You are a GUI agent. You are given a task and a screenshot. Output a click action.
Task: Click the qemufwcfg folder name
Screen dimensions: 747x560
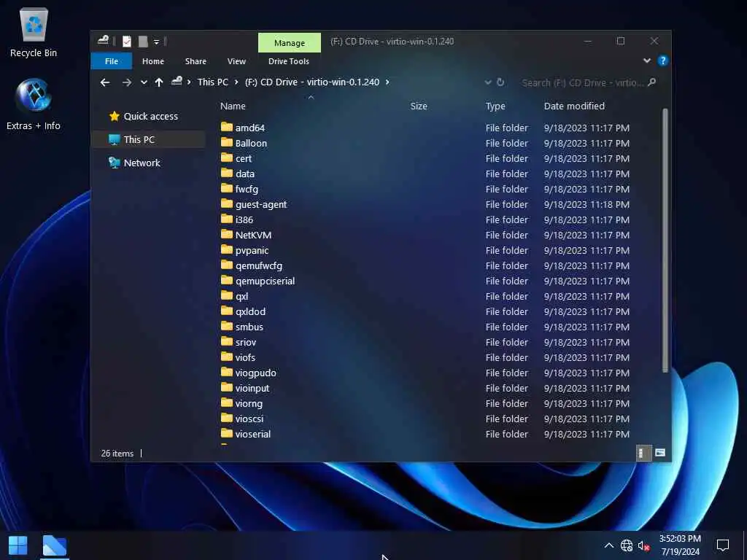pos(259,265)
